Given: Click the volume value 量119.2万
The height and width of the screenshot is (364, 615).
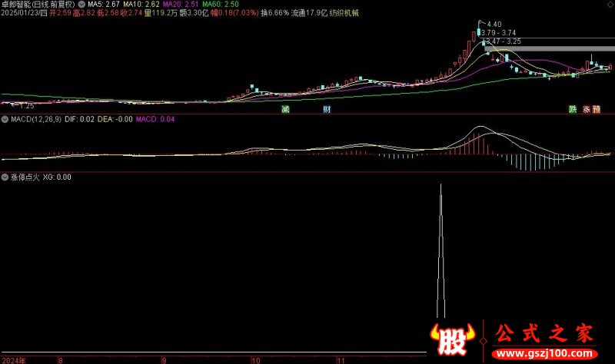Looking at the screenshot, I should tap(161, 13).
